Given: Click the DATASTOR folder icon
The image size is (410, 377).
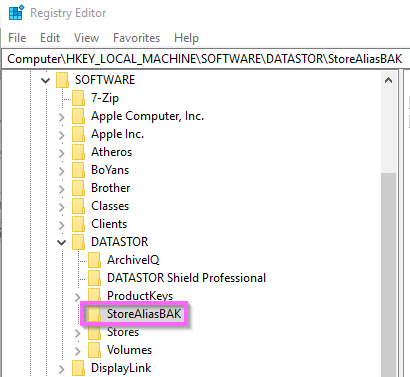Looking at the screenshot, I should coord(78,242).
